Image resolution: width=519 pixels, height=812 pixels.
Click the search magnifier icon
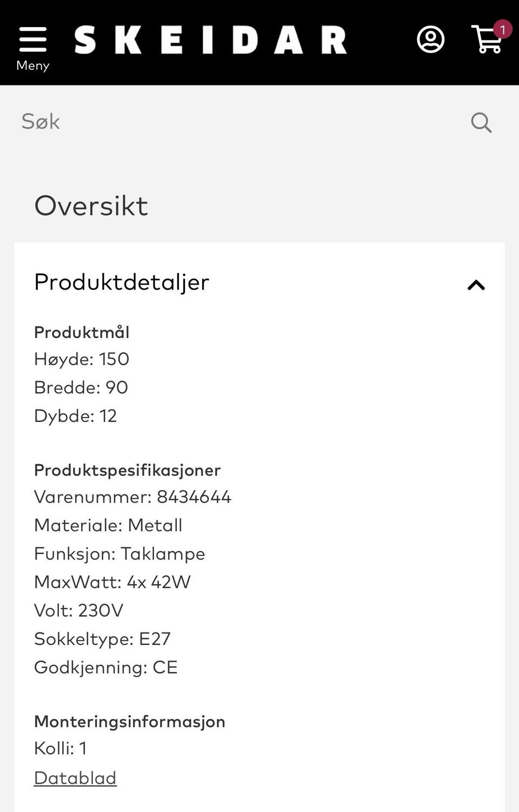(x=481, y=122)
